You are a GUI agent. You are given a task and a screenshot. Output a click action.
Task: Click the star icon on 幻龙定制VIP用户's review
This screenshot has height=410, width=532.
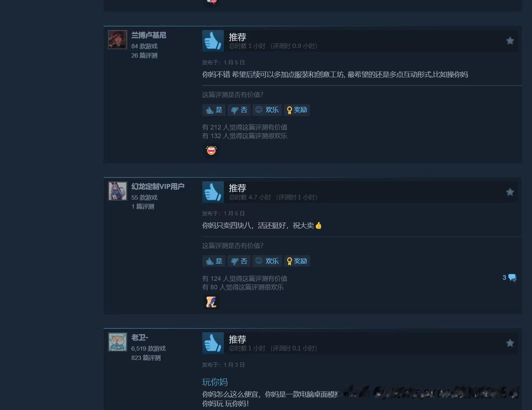510,192
